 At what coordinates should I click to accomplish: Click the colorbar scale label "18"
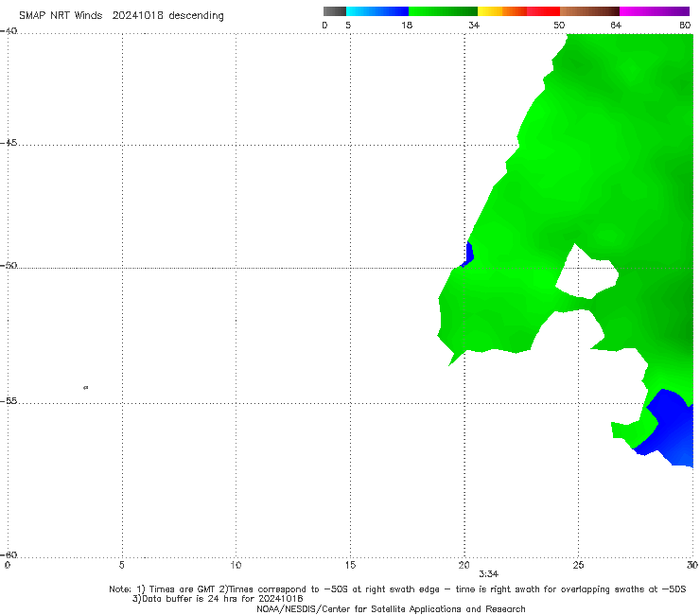click(407, 25)
